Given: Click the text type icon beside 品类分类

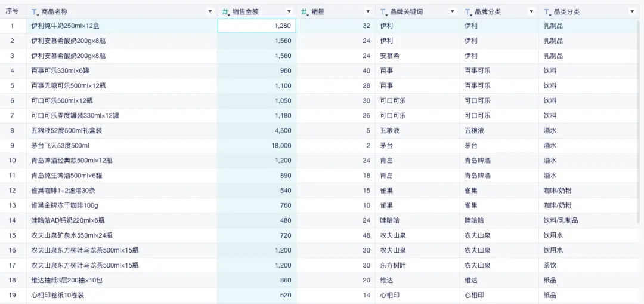Looking at the screenshot, I should tap(547, 12).
